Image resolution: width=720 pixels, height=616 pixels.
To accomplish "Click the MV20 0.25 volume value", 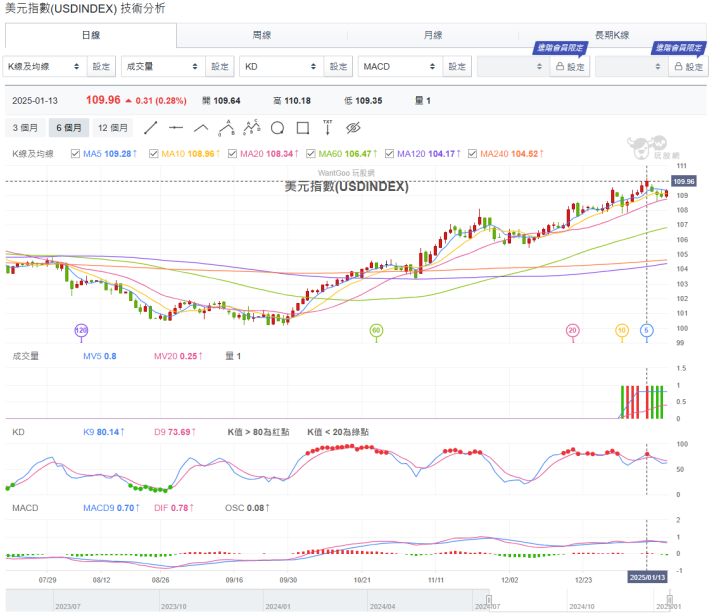I will pyautogui.click(x=178, y=356).
